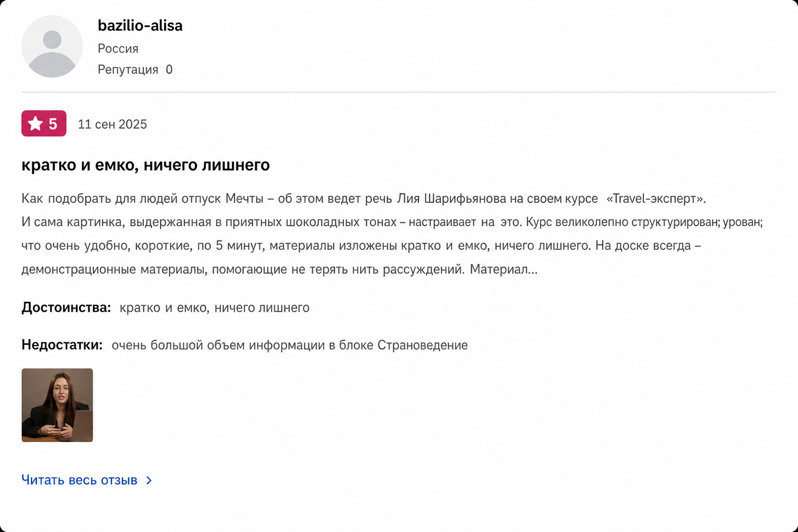Open the bazilio-alisa username profile link
This screenshot has height=532, width=798.
coord(140,25)
